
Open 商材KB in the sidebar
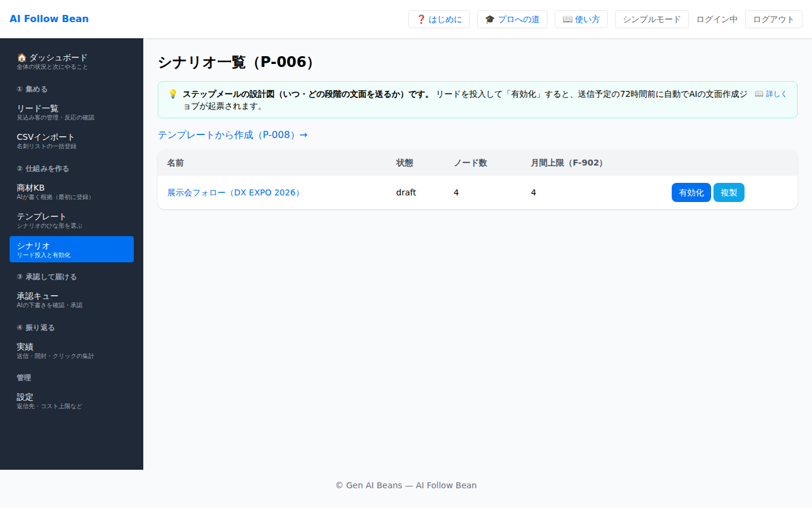click(72, 192)
